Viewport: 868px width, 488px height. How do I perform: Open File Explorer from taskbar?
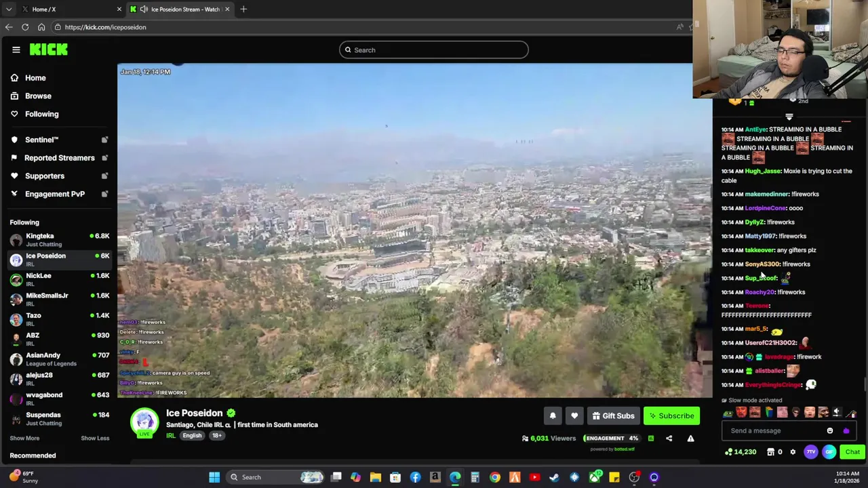pos(375,477)
